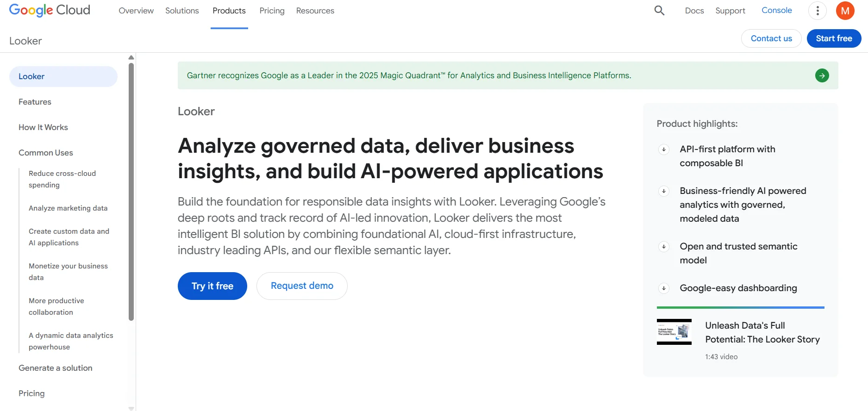This screenshot has height=411, width=868.
Task: Open the search magnifier icon
Action: coord(659,11)
